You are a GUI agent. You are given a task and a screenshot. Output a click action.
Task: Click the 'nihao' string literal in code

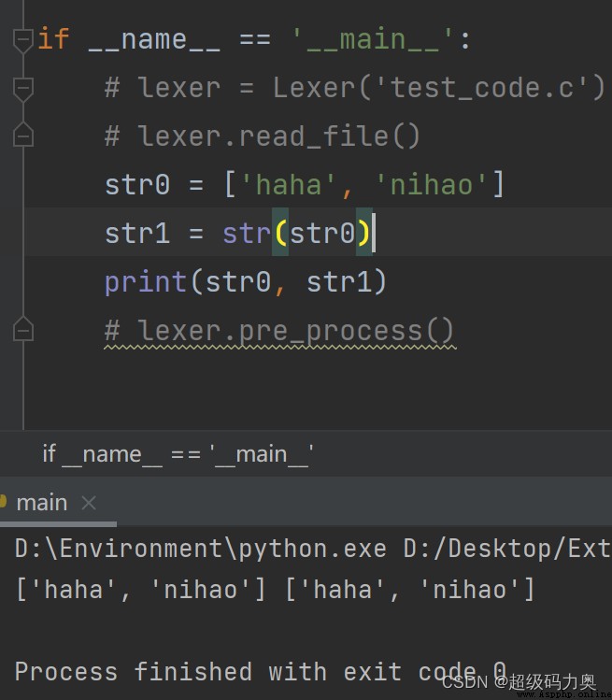(432, 185)
